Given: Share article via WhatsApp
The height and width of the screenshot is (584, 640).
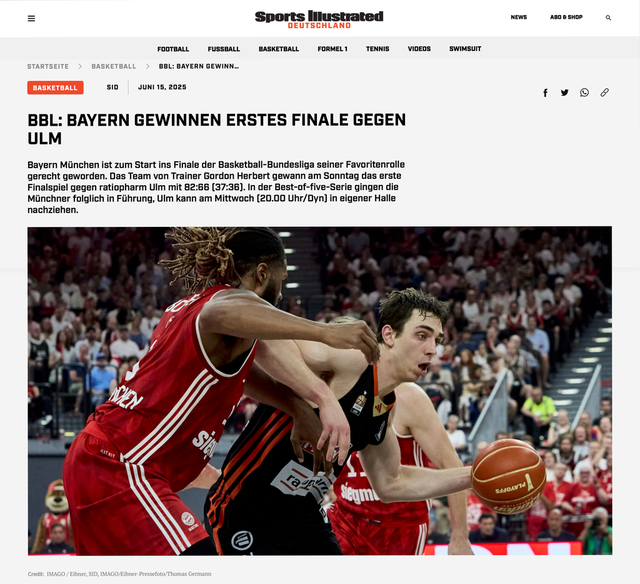Looking at the screenshot, I should [x=584, y=92].
